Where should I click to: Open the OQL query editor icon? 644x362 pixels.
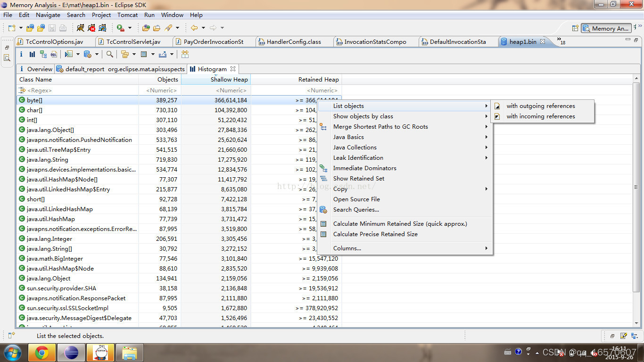click(x=54, y=54)
